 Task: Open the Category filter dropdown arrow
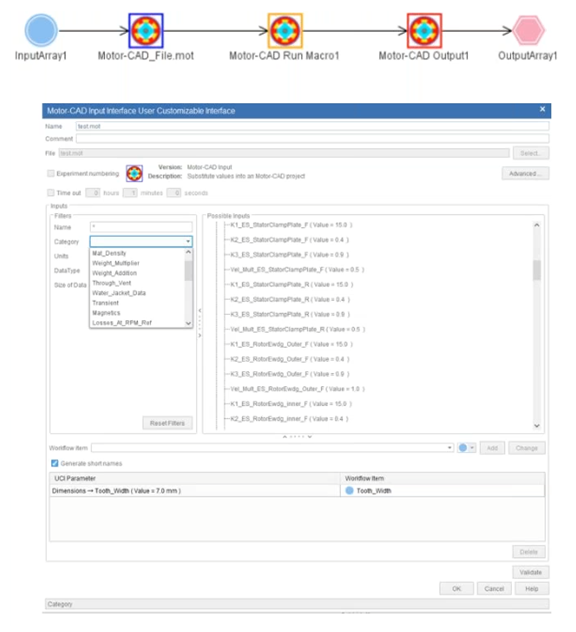pyautogui.click(x=188, y=241)
